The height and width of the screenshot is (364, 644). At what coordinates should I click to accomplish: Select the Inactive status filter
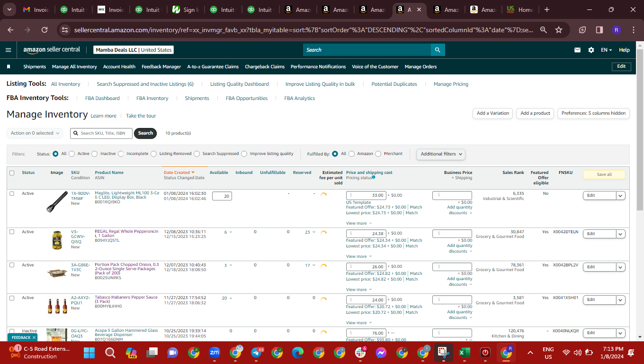[94, 154]
